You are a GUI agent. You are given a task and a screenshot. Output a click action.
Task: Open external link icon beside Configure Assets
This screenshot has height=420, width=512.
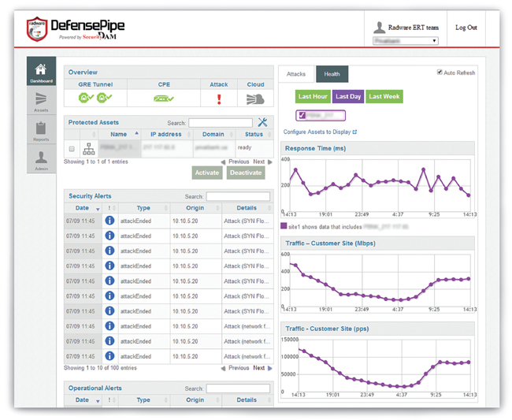[x=354, y=132]
